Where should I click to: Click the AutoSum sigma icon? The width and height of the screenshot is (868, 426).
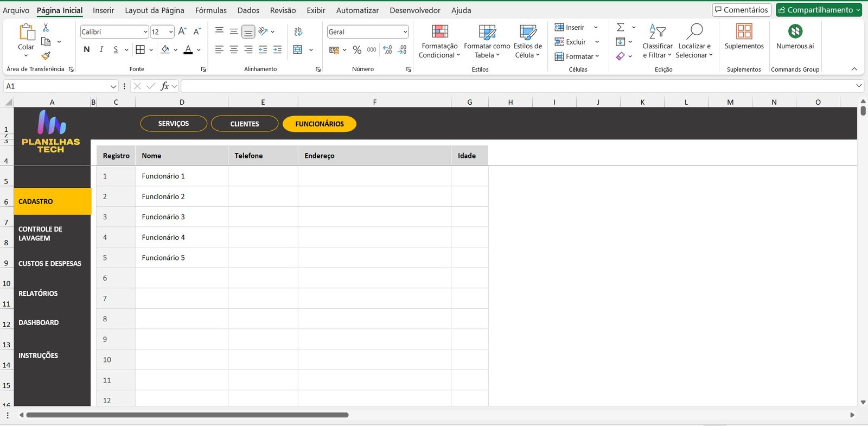[x=621, y=27]
